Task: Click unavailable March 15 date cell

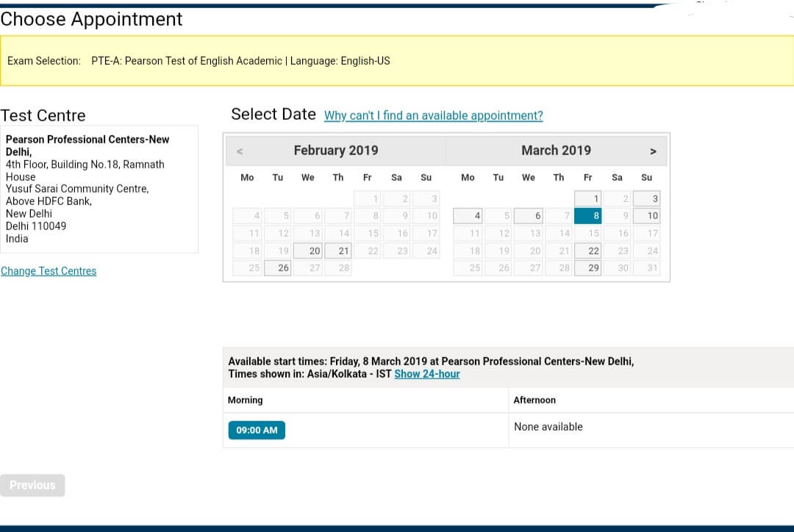Action: tap(588, 234)
